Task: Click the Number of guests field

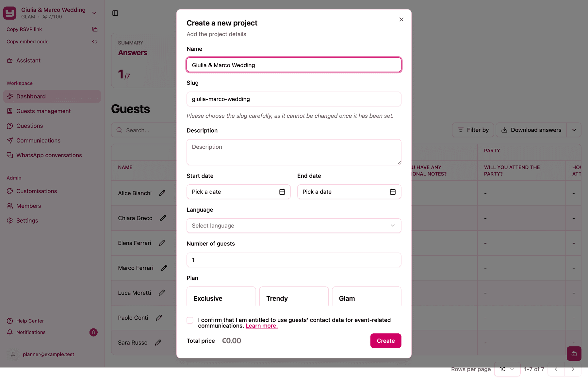Action: coord(294,260)
